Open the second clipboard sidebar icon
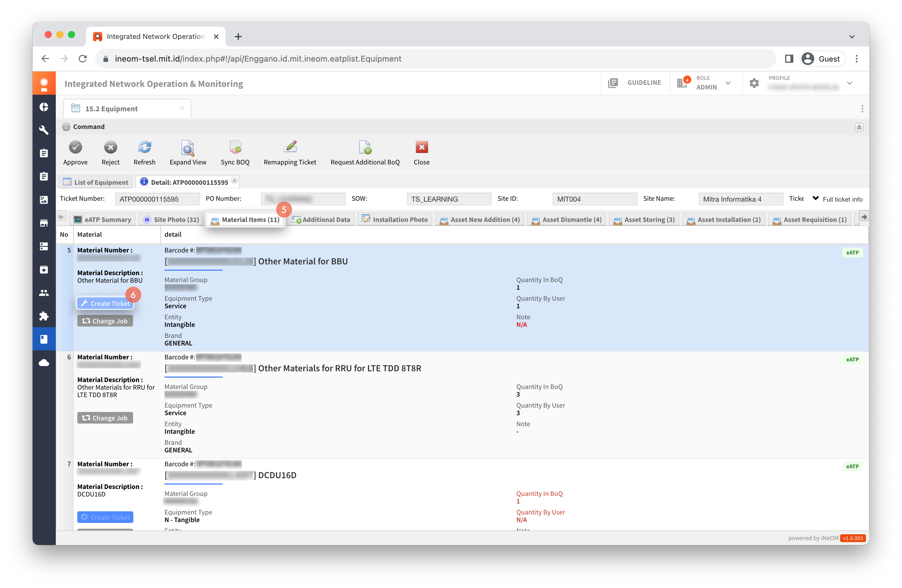Image resolution: width=902 pixels, height=588 pixels. pyautogui.click(x=44, y=177)
